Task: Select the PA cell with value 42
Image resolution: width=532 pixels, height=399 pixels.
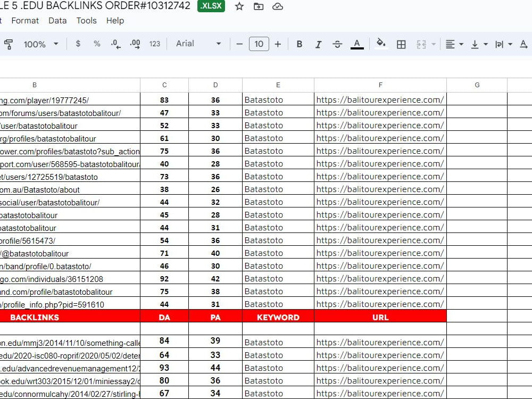Action: [215, 279]
